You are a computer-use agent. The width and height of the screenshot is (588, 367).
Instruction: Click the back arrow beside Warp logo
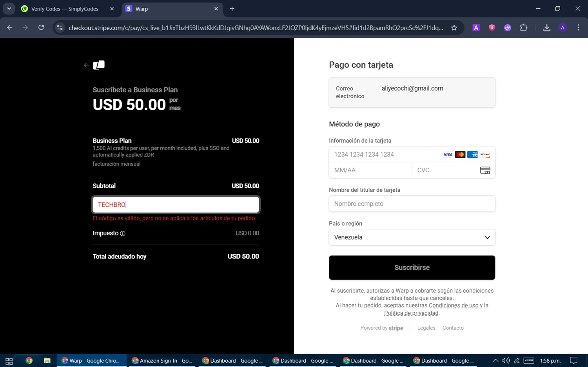(87, 65)
